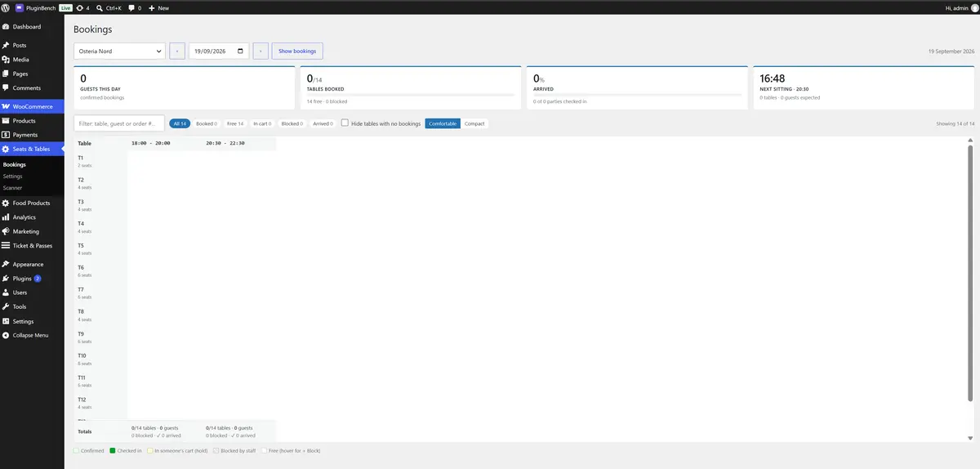The width and height of the screenshot is (980, 469).
Task: Collapse the admin sidebar menu
Action: 32,335
